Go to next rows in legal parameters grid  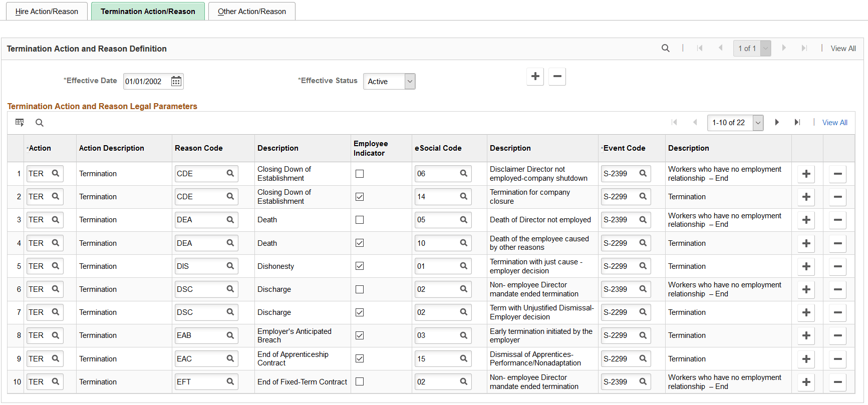click(777, 122)
